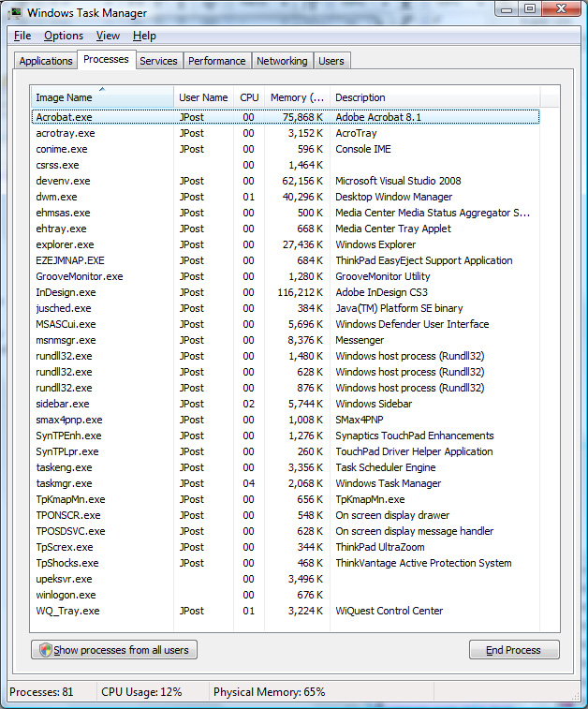Screen dimensions: 588x709
Task: Open the View menu
Action: [108, 36]
